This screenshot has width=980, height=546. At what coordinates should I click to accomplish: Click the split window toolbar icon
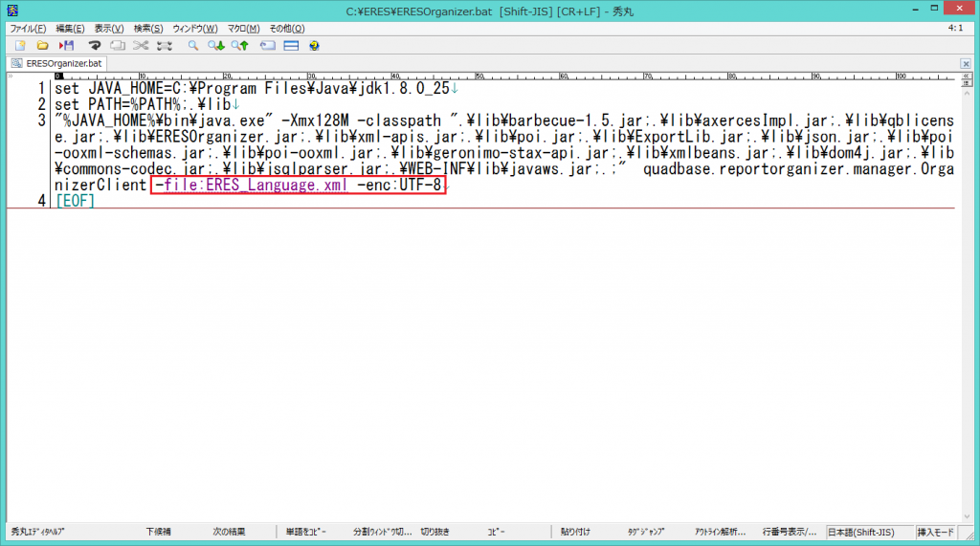pyautogui.click(x=290, y=45)
